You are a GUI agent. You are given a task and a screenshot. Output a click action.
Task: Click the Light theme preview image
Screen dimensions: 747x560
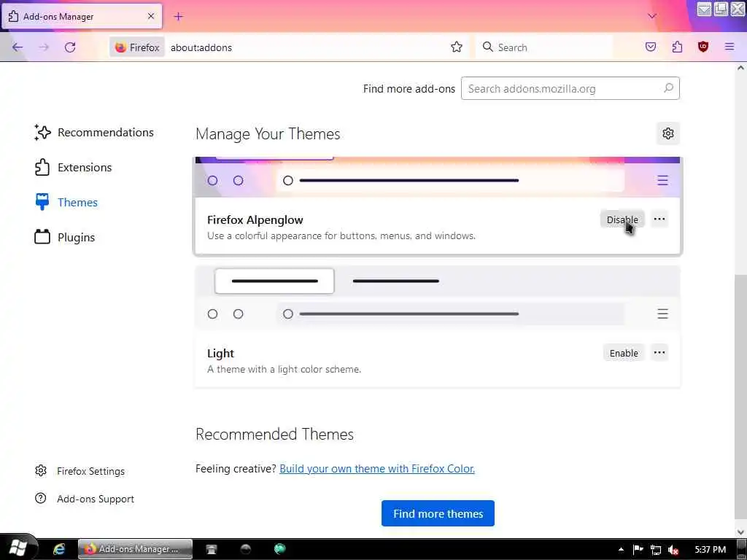[x=438, y=299]
